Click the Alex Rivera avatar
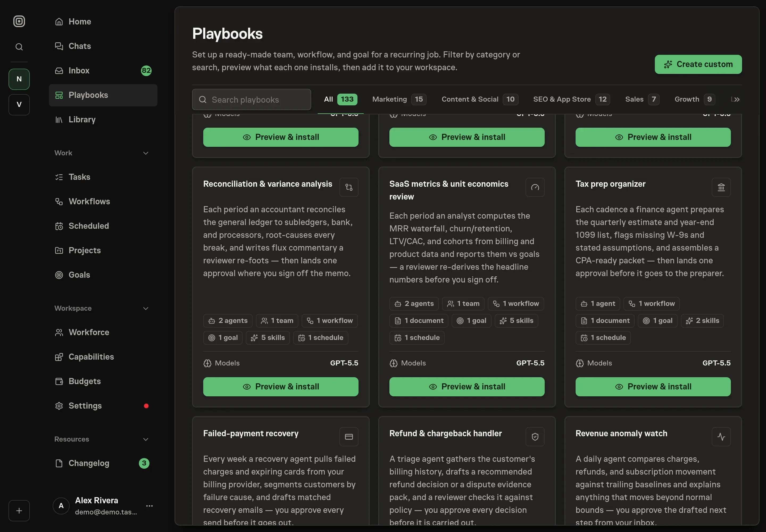 pyautogui.click(x=61, y=506)
